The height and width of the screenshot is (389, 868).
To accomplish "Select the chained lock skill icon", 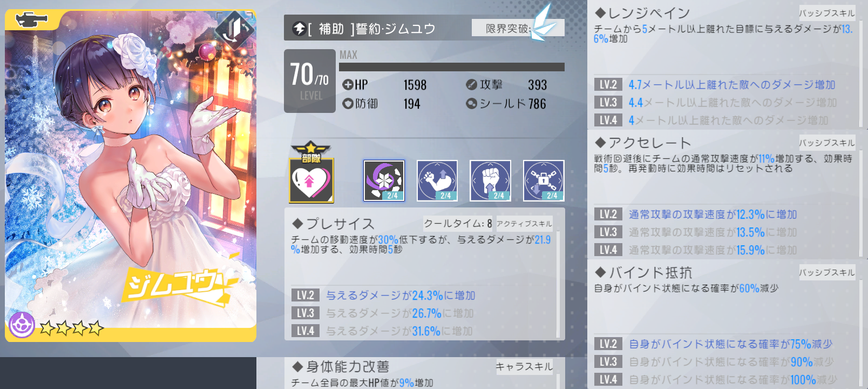I will click(x=544, y=180).
